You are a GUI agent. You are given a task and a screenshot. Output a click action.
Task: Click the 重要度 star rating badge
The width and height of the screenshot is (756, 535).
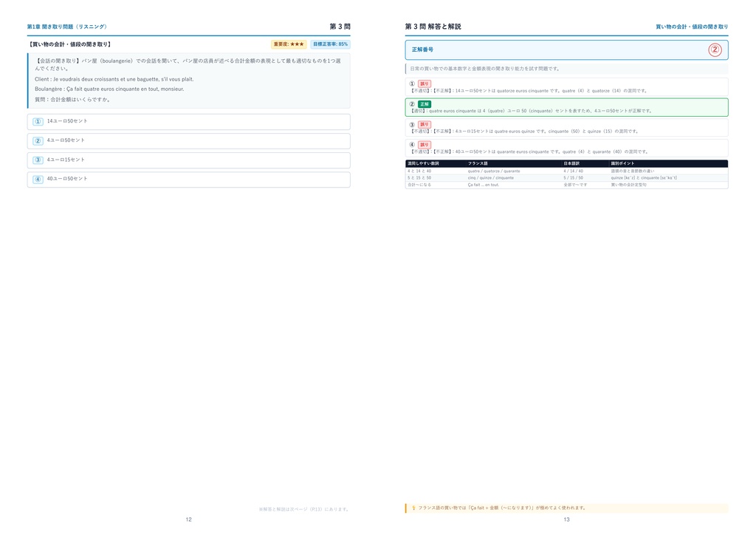(289, 44)
